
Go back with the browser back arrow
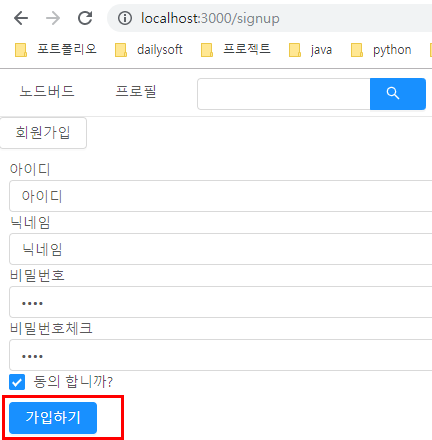click(21, 18)
